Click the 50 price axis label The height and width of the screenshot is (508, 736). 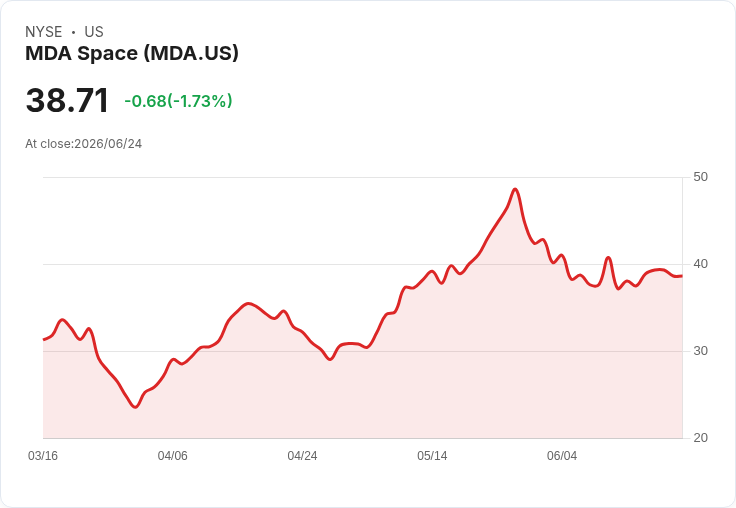click(700, 177)
